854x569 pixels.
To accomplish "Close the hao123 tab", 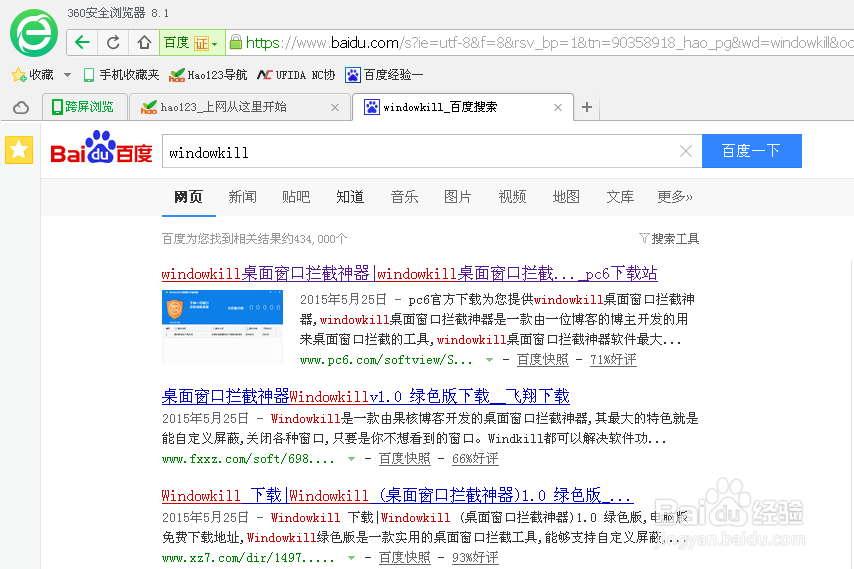I will [x=335, y=108].
